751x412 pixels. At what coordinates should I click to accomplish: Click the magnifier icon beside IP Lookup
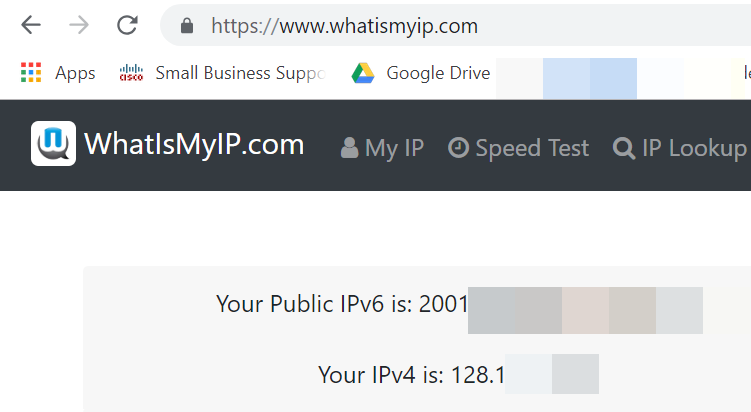click(x=624, y=148)
